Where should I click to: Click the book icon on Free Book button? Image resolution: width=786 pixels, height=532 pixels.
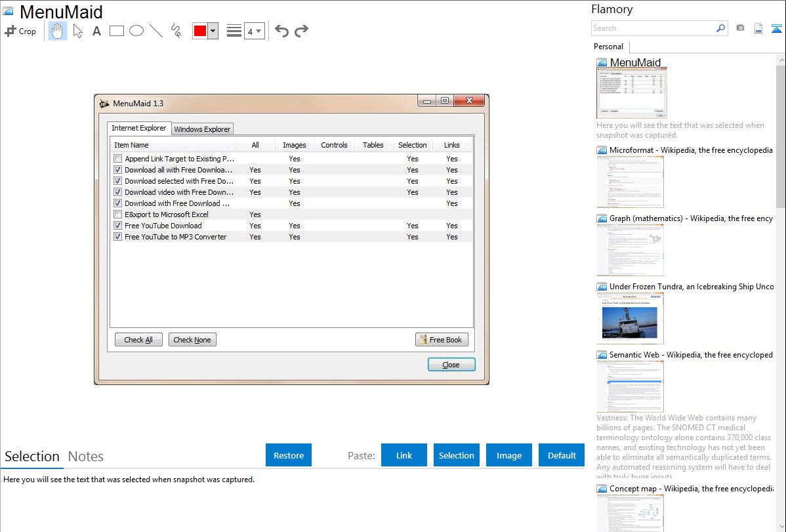click(423, 339)
